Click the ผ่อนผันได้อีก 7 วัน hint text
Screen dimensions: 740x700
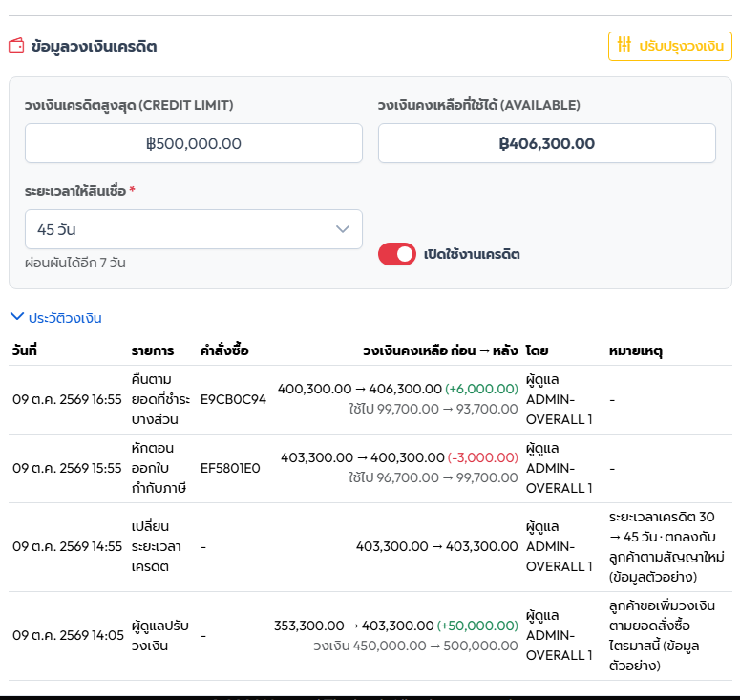(75, 263)
